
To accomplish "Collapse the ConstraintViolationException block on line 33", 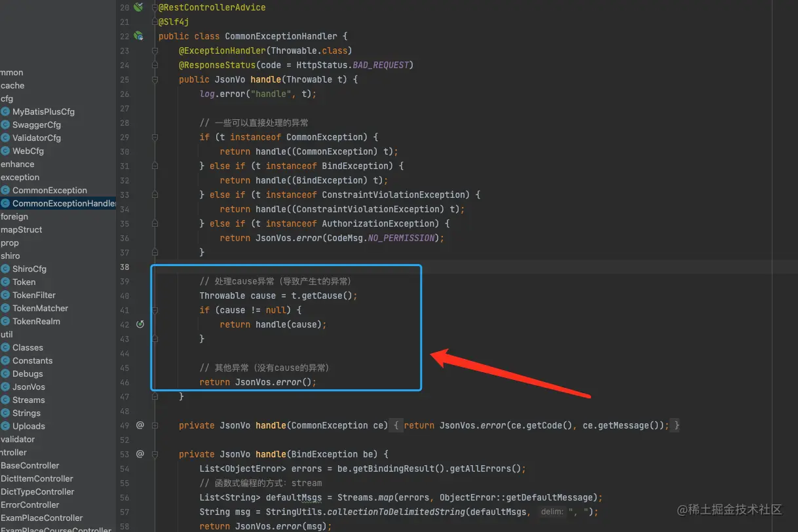I will [x=155, y=195].
